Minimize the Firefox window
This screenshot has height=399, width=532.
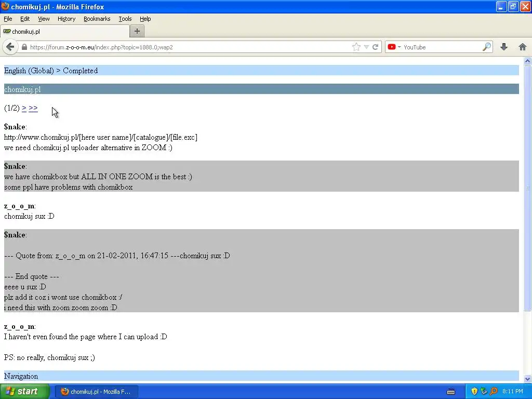[x=501, y=6]
